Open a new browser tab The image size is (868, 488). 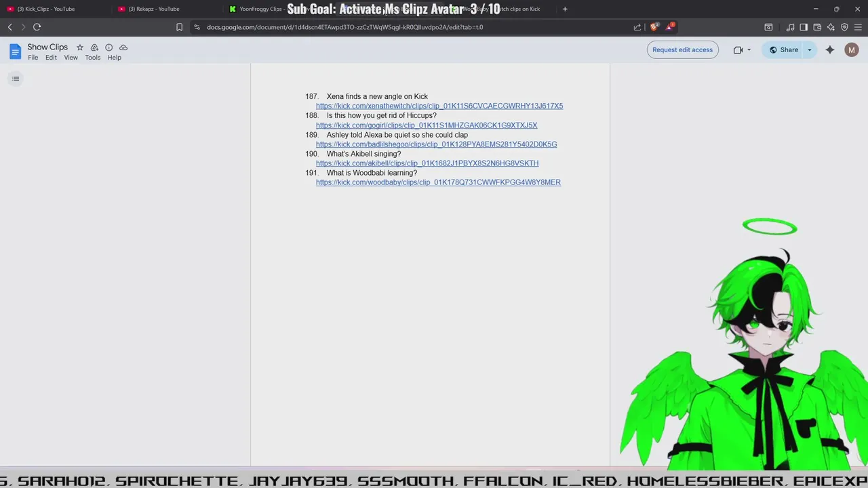565,9
